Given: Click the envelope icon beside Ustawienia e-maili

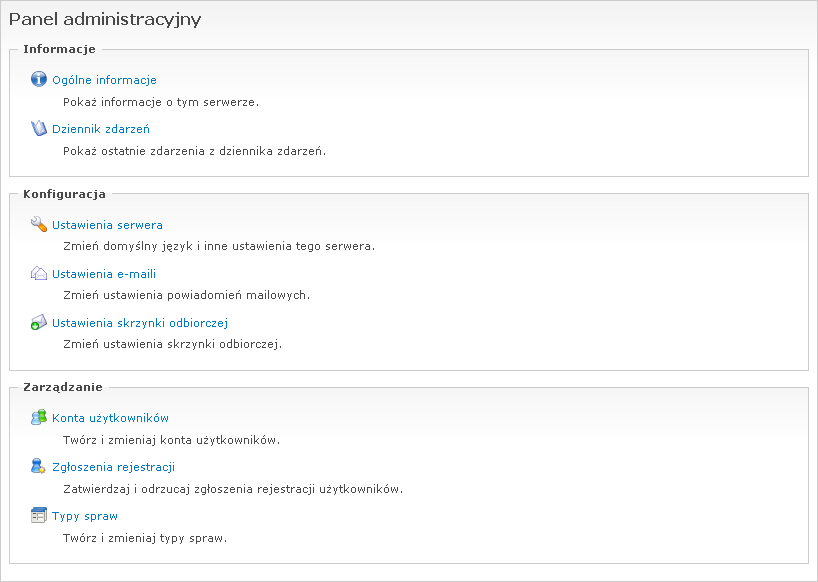Looking at the screenshot, I should (37, 273).
